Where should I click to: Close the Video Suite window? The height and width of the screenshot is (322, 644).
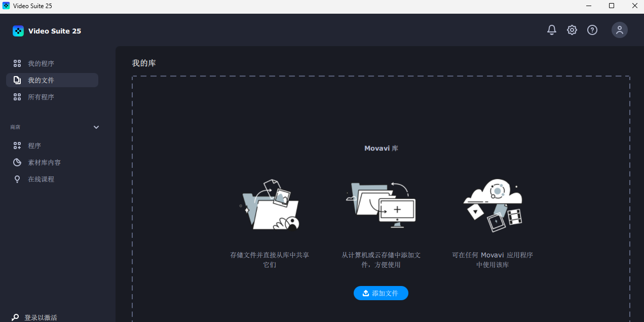[634, 6]
